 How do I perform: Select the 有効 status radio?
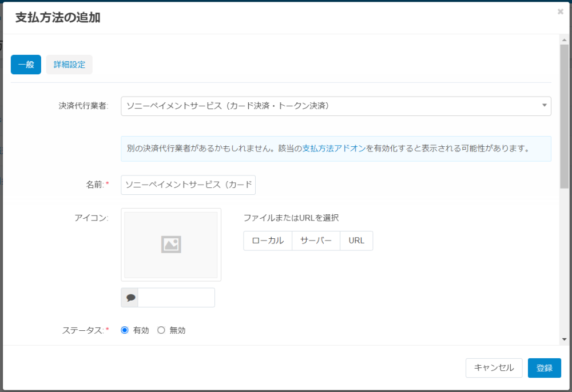[125, 330]
